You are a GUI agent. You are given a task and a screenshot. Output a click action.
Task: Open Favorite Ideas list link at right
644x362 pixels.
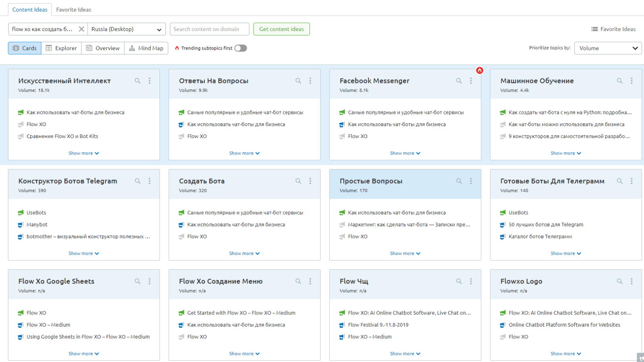coord(613,29)
